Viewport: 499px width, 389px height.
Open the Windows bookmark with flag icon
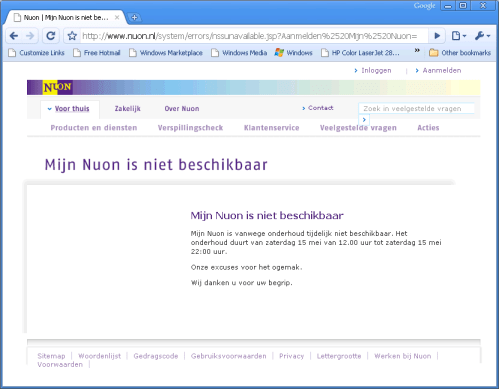click(x=294, y=53)
